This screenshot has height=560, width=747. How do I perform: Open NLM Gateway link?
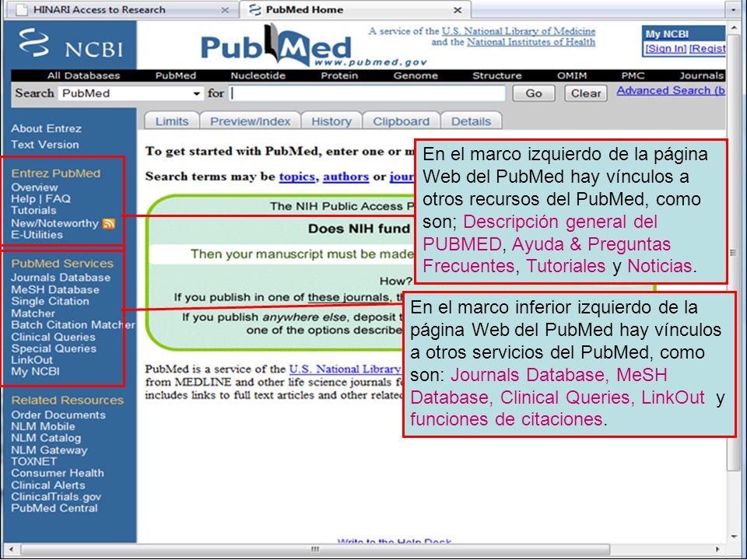tap(49, 450)
